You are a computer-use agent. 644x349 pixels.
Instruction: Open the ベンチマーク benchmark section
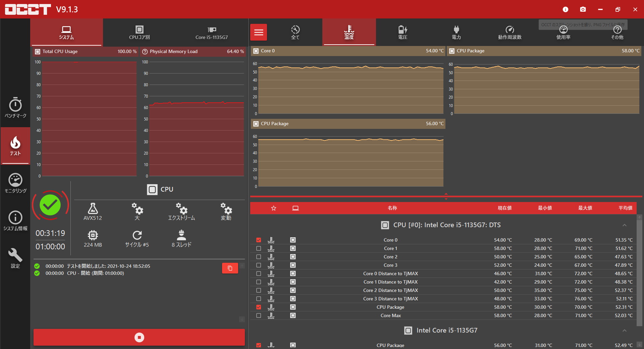[15, 107]
